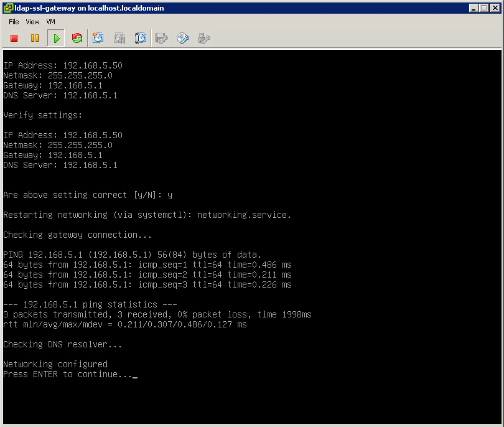
Task: Suspend the virtual machine
Action: (34, 38)
